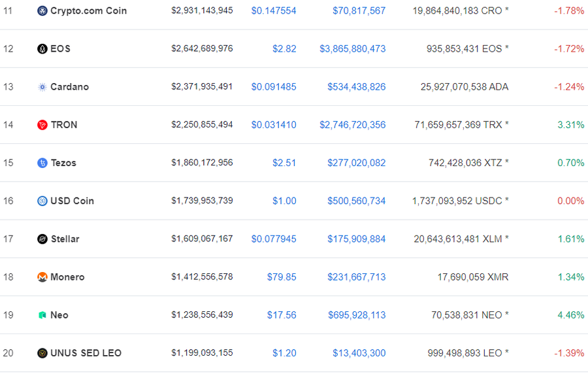Click Monero price $79.85
Viewport: 588px width, 376px height.
click(282, 277)
